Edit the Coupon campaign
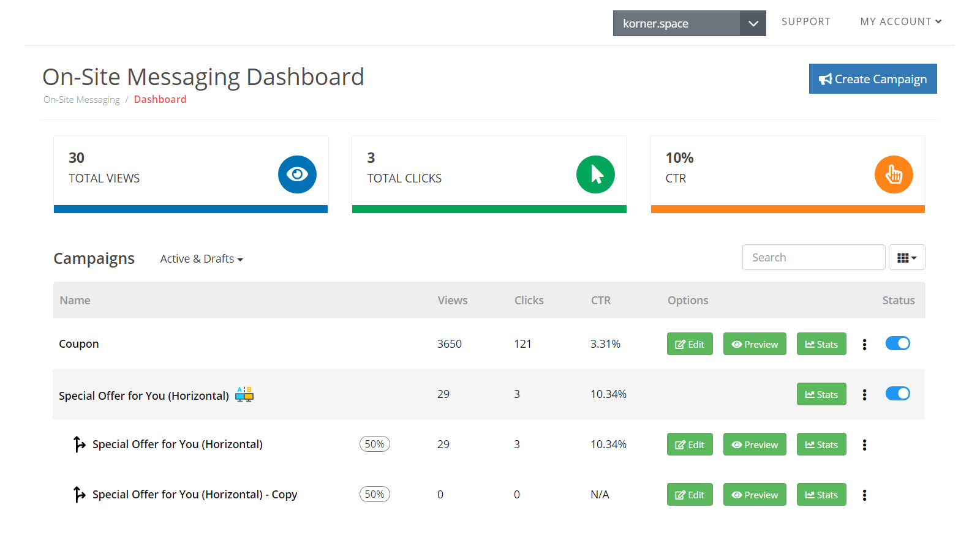Viewport: 980px width, 551px height. coord(690,344)
